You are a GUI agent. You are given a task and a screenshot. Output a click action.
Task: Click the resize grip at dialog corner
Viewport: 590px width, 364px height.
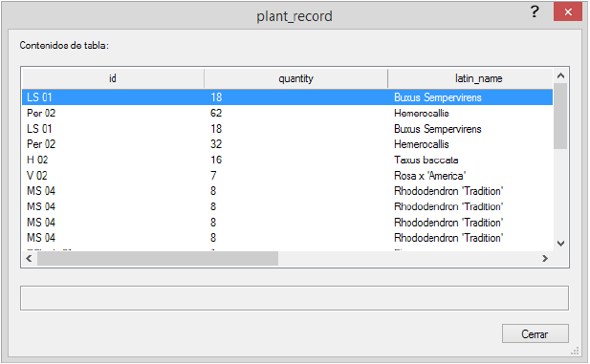[x=575, y=352]
